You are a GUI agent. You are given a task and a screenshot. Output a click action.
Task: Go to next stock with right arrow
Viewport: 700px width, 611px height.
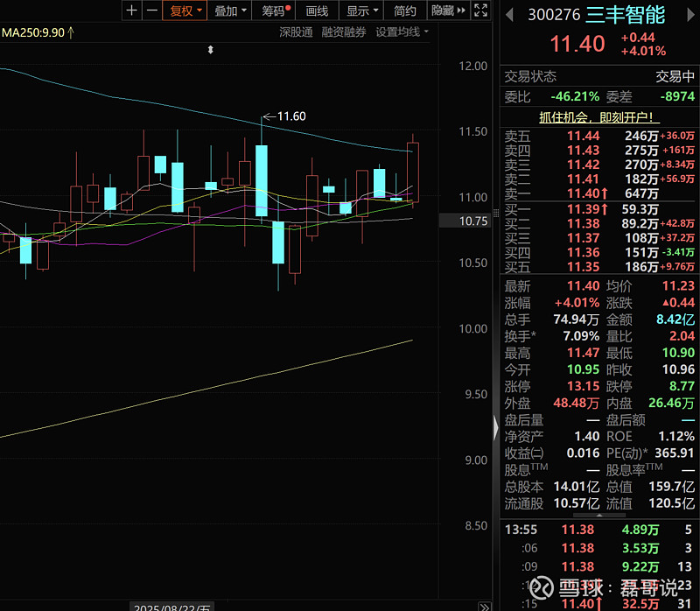tap(690, 15)
